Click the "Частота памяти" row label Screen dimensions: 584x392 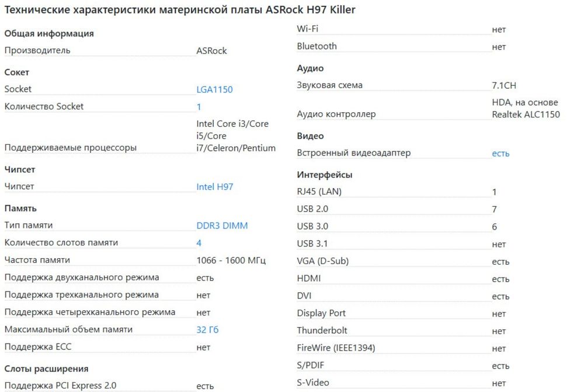[37, 260]
